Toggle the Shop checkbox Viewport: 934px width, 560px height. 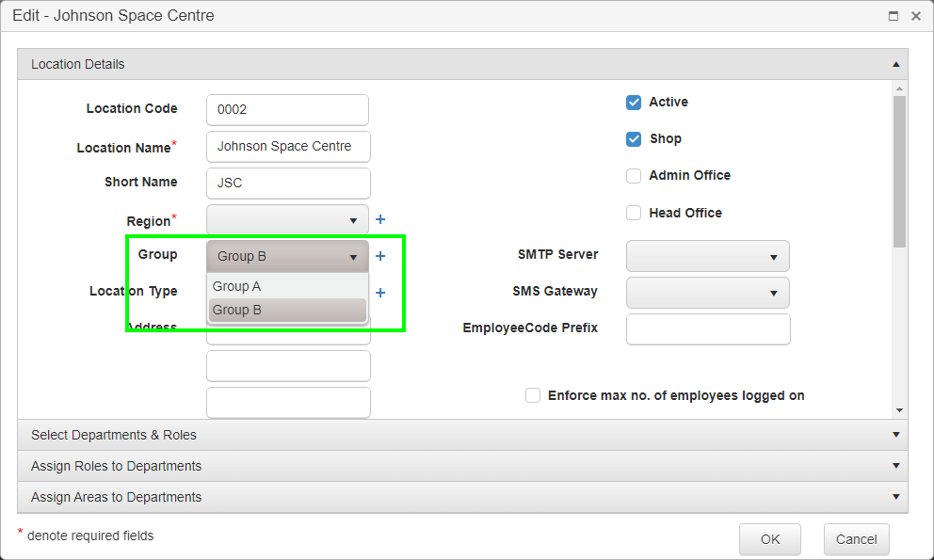pos(634,138)
